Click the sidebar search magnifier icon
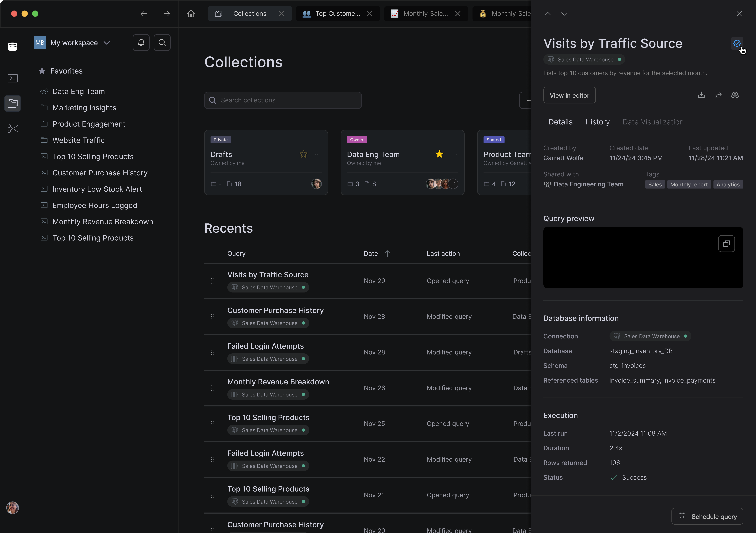This screenshot has width=756, height=533. tap(162, 43)
